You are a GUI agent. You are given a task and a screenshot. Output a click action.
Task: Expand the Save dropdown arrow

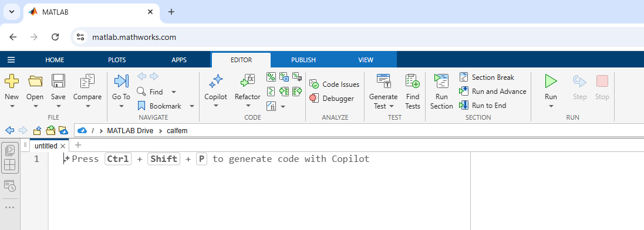click(x=58, y=106)
